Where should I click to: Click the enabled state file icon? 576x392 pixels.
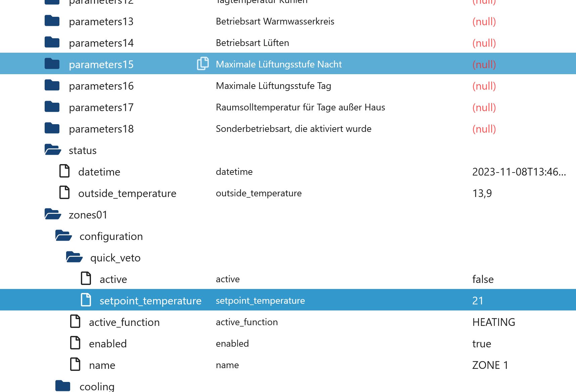75,343
